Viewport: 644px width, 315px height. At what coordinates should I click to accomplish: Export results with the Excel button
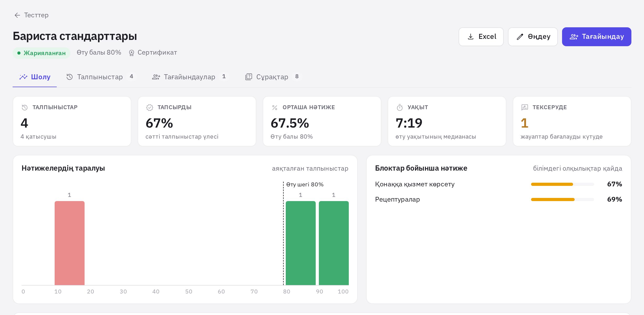pyautogui.click(x=481, y=37)
